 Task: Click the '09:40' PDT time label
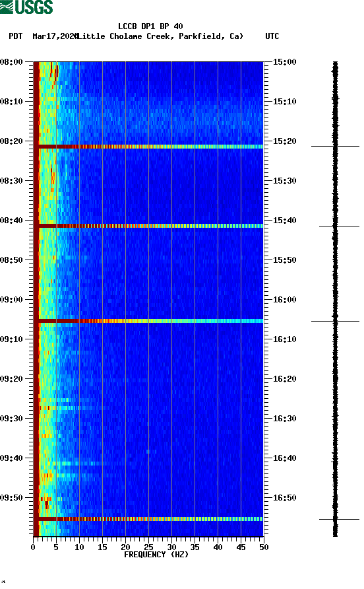[x=11, y=458]
